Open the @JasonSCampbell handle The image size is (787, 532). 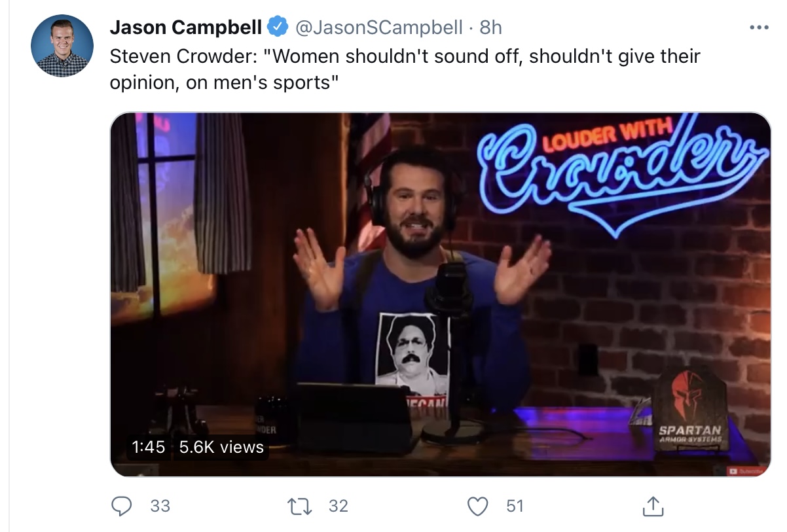coord(379,27)
